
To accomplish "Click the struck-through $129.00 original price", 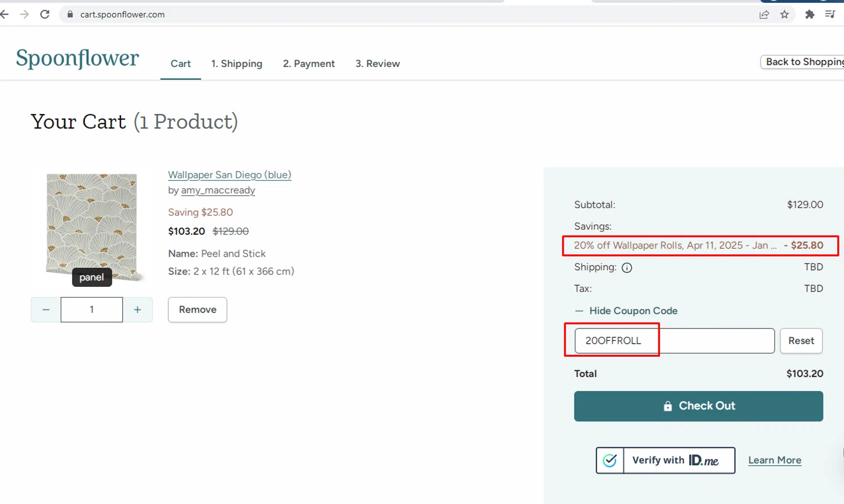I will pyautogui.click(x=231, y=232).
